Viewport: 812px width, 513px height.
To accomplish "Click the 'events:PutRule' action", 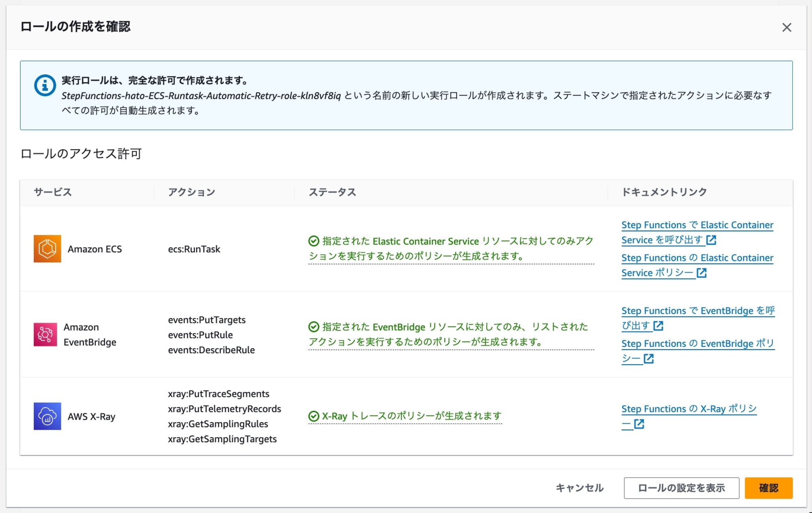I will [201, 335].
